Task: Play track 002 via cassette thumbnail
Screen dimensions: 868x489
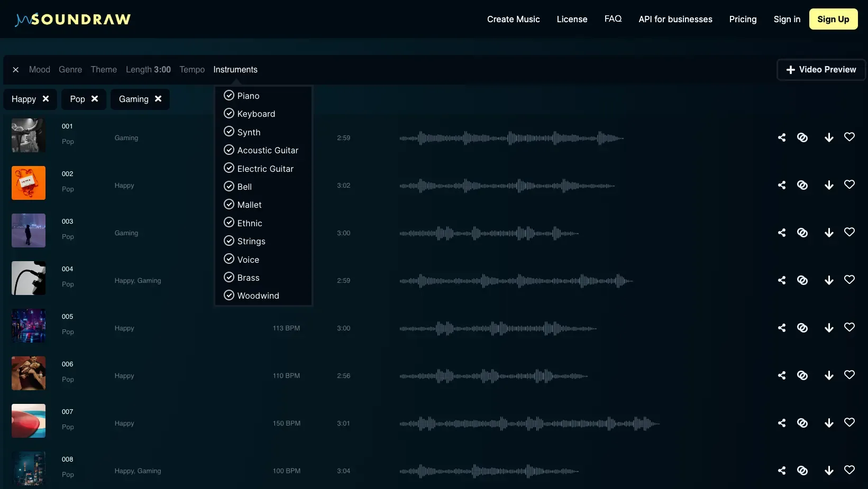Action: 29,183
